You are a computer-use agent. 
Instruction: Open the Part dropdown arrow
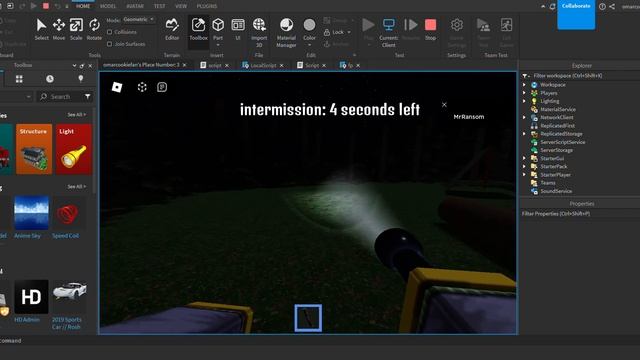click(218, 44)
